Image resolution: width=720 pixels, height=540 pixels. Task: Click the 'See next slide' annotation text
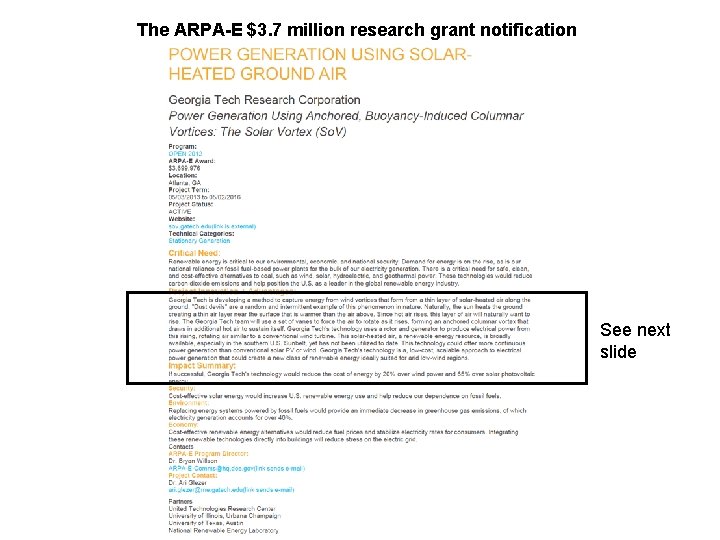coord(635,341)
